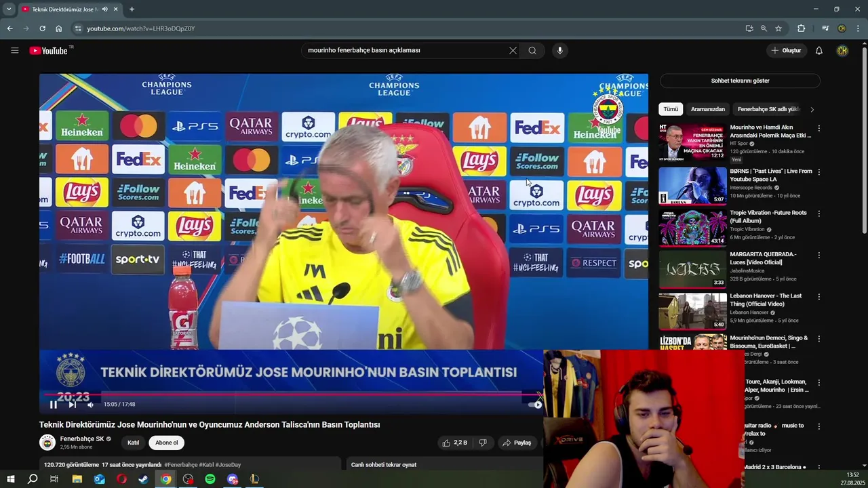This screenshot has width=868, height=488.
Task: Clear the search box text
Action: click(513, 50)
